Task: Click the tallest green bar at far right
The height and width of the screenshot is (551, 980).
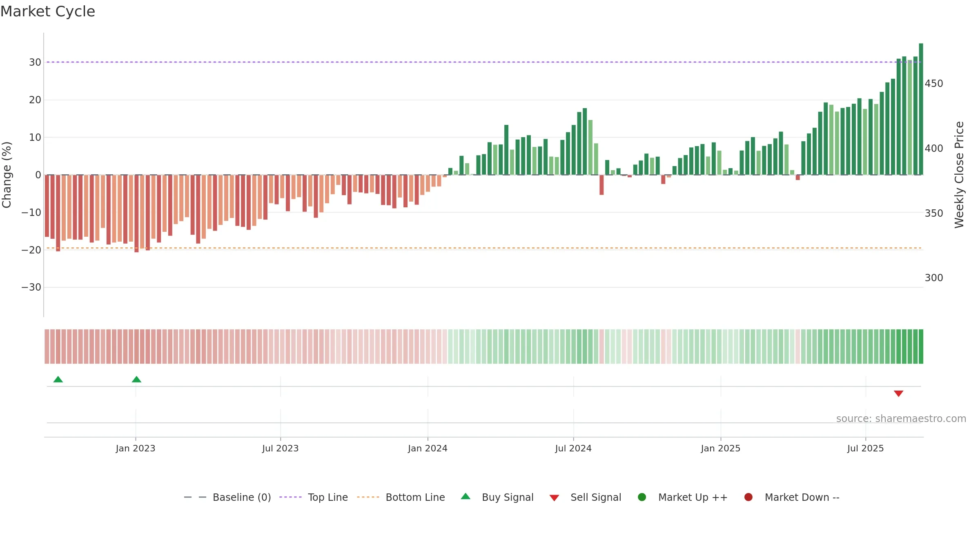Action: 921,109
